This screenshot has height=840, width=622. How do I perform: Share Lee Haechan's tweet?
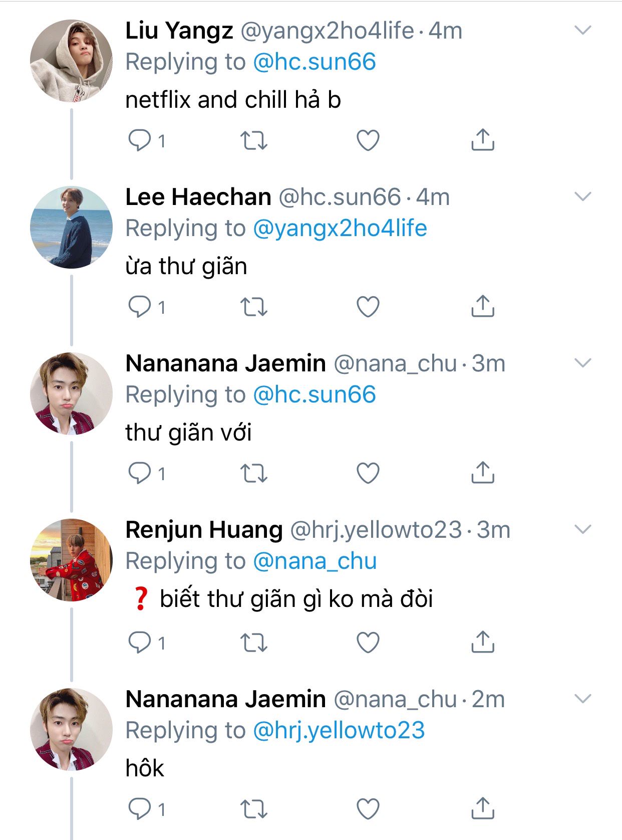pos(482,306)
